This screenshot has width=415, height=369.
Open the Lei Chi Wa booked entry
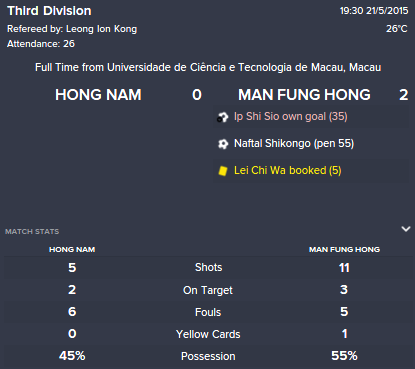click(x=288, y=170)
